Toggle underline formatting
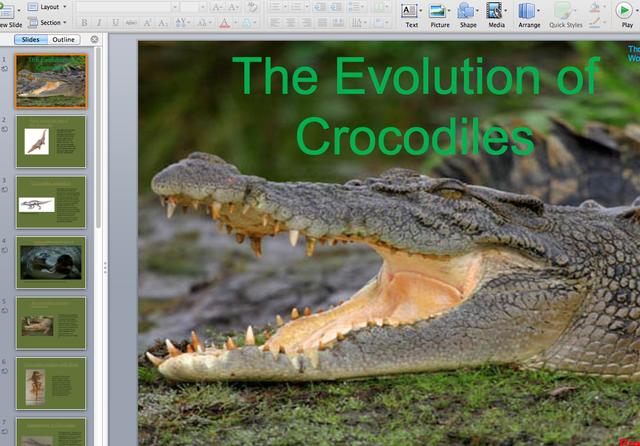Image resolution: width=640 pixels, height=446 pixels. [x=115, y=22]
